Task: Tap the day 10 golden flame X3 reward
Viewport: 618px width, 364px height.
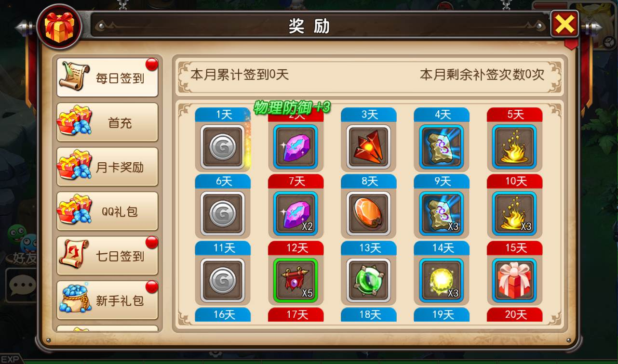Action: (514, 214)
